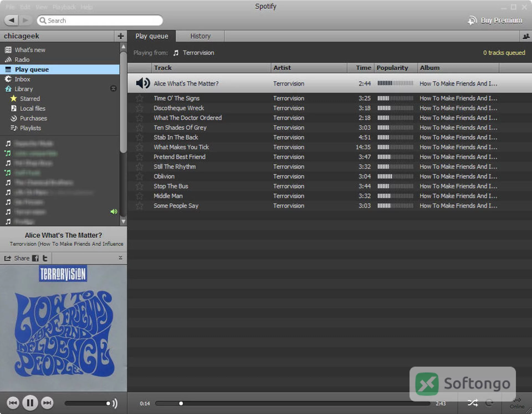Image resolution: width=532 pixels, height=414 pixels.
Task: Sort the list by Time column header
Action: [361, 68]
